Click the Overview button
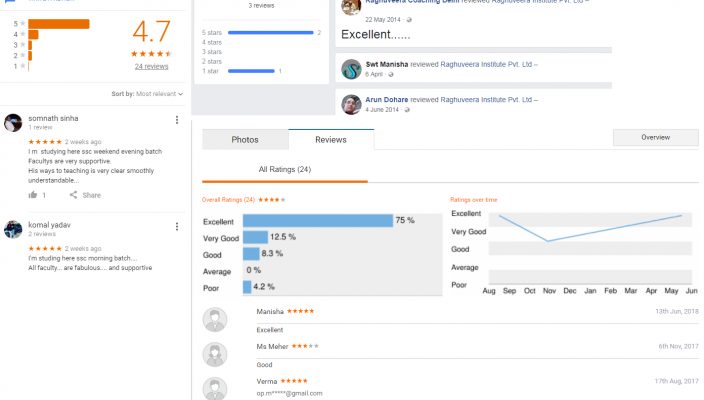This screenshot has height=400, width=704. pyautogui.click(x=656, y=137)
